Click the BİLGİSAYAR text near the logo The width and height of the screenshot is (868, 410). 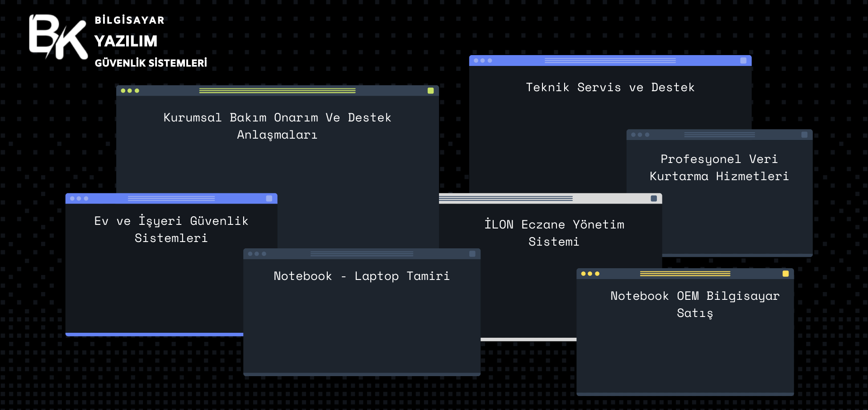(129, 20)
